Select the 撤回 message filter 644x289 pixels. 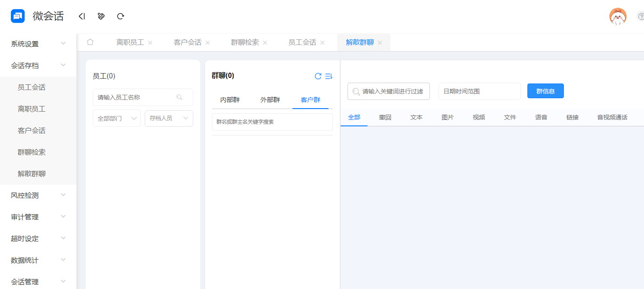[x=385, y=117]
